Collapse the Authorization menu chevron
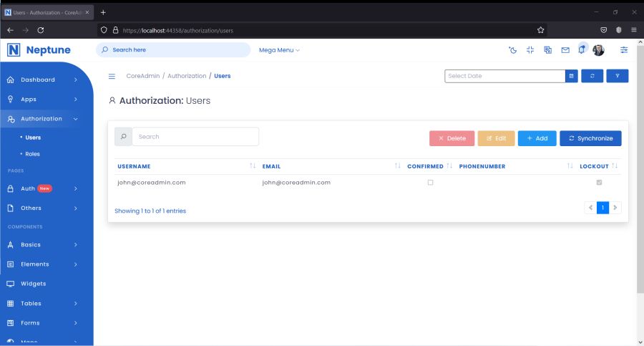Screen dimensions: 644x346 click(x=76, y=119)
